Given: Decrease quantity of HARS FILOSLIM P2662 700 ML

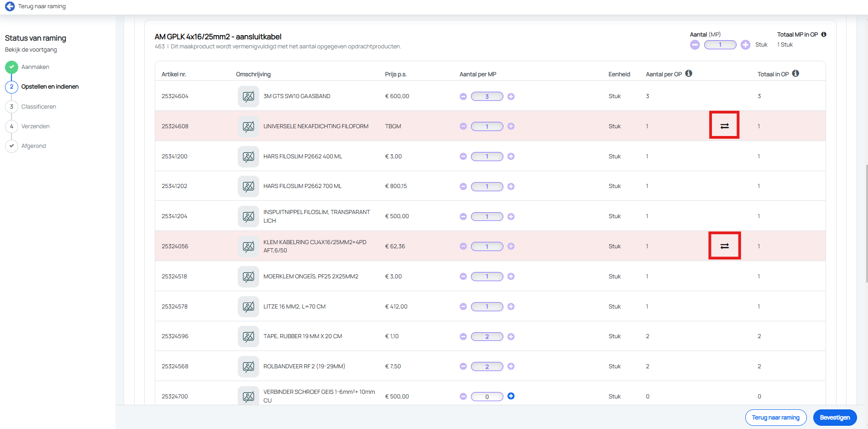Looking at the screenshot, I should (463, 186).
